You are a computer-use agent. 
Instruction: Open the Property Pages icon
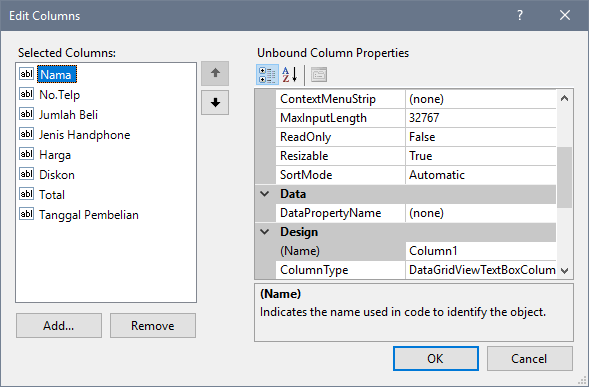pos(319,74)
